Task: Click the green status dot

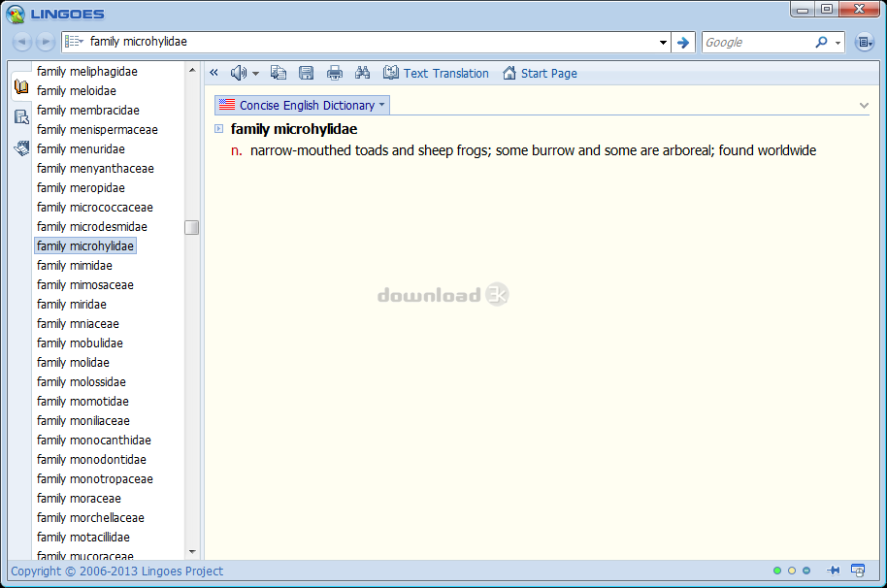Action: coord(777,571)
